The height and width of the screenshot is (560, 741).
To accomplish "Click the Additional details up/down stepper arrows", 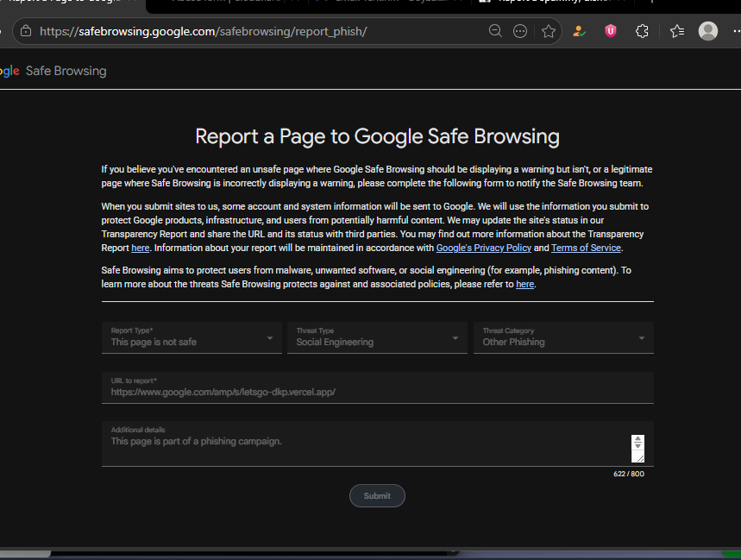I will tap(637, 443).
